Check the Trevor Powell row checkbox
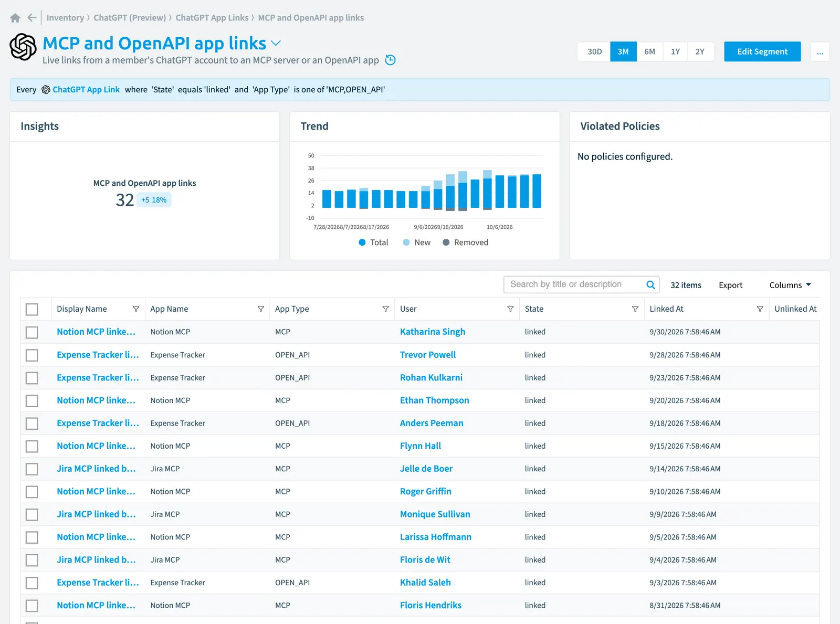This screenshot has height=624, width=840. (x=32, y=355)
